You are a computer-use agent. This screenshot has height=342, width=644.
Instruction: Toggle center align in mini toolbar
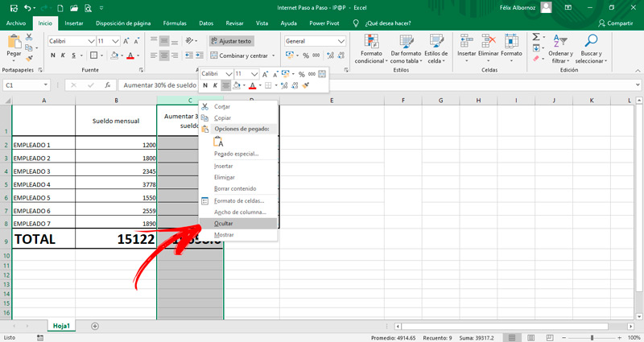coord(226,85)
